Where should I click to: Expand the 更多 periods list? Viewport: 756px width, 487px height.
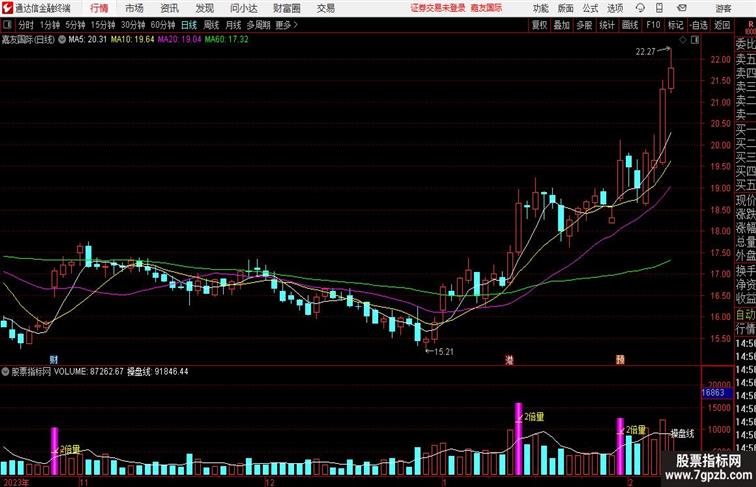click(x=286, y=25)
